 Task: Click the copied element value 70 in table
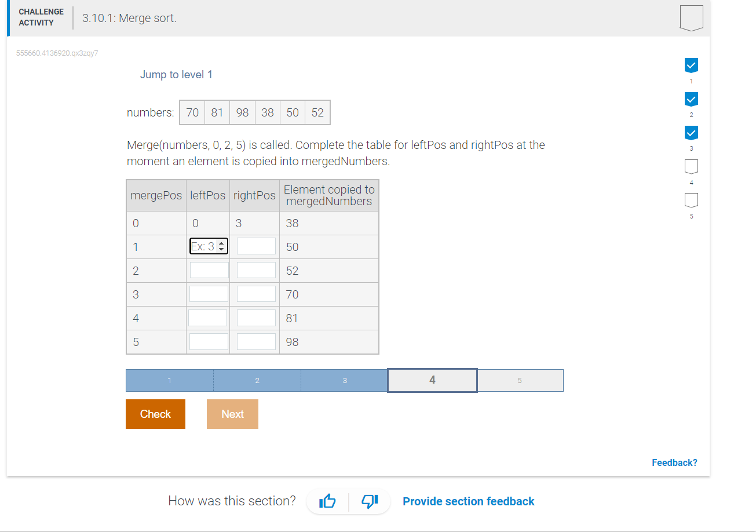click(293, 294)
